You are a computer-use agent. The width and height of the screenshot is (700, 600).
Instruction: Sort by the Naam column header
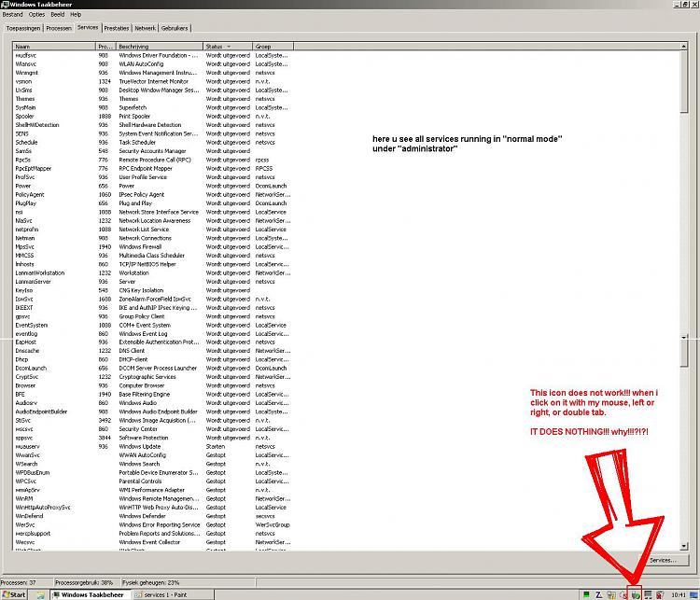click(54, 47)
